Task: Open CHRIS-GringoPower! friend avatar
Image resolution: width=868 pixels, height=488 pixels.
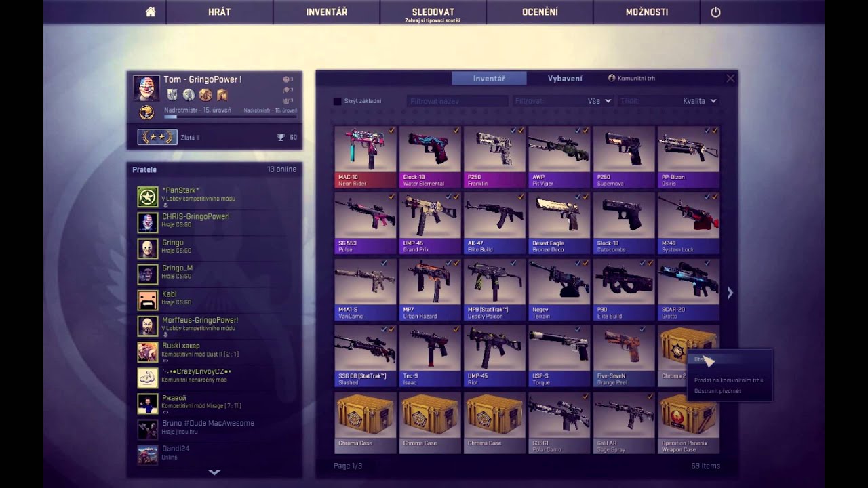Action: tap(148, 222)
